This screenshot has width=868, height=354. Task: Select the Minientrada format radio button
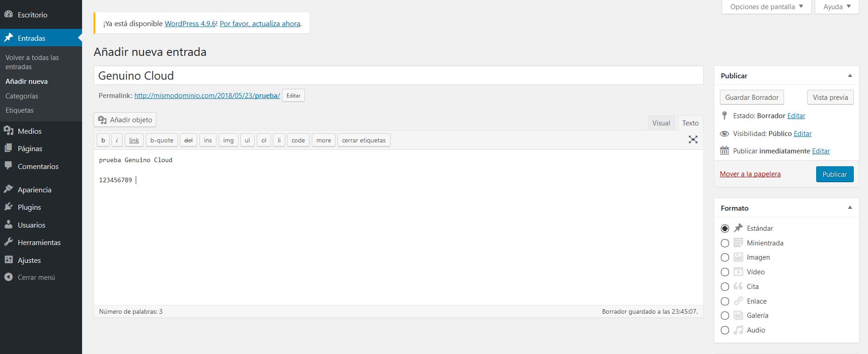click(x=725, y=243)
